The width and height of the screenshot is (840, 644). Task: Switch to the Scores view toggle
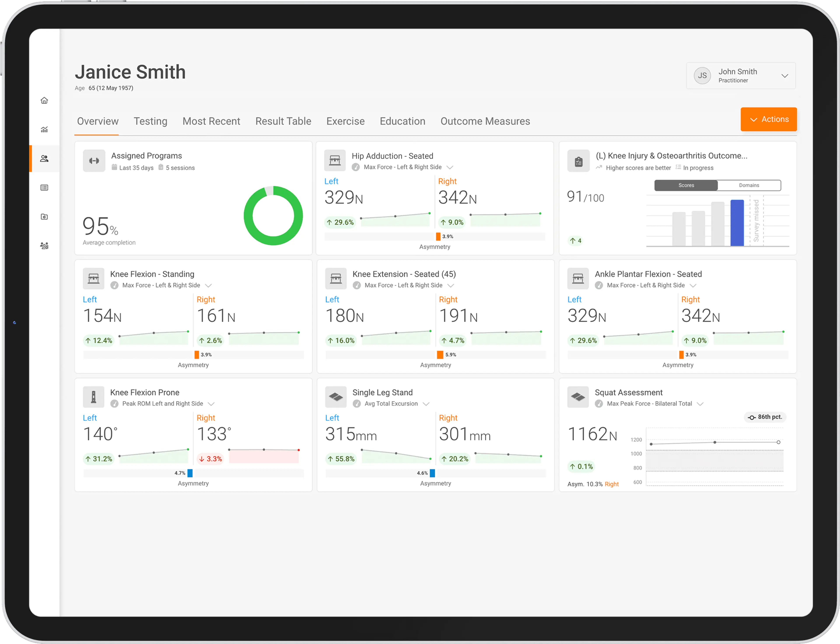pos(686,186)
